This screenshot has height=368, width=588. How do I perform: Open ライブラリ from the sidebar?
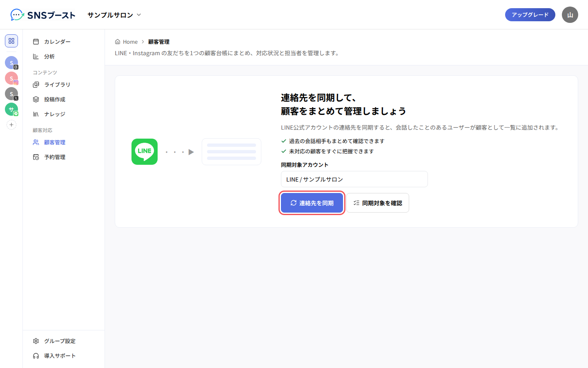pyautogui.click(x=64, y=85)
